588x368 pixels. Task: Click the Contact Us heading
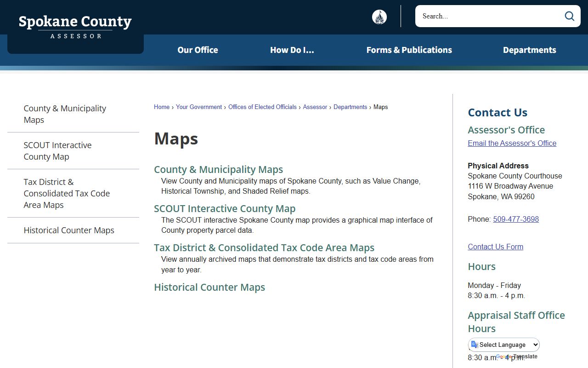498,112
